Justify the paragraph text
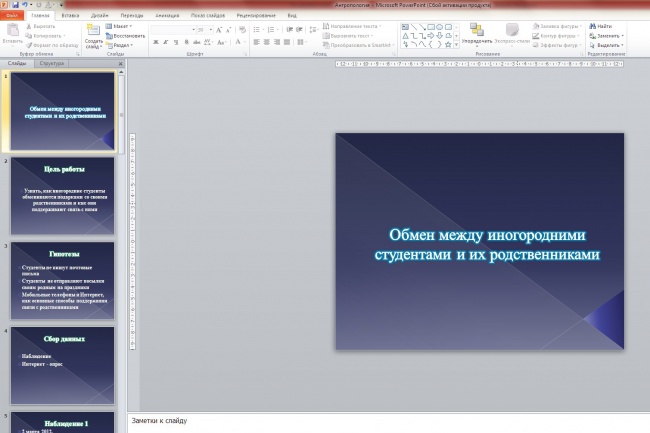 pos(287,42)
